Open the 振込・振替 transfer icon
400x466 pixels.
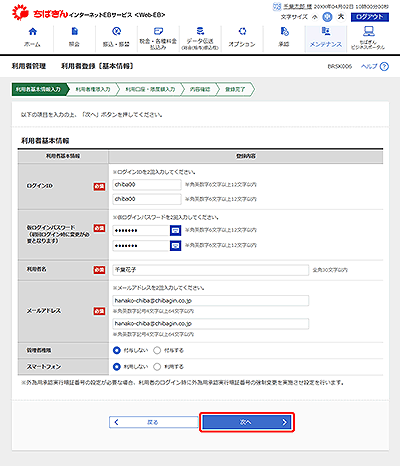(x=116, y=31)
